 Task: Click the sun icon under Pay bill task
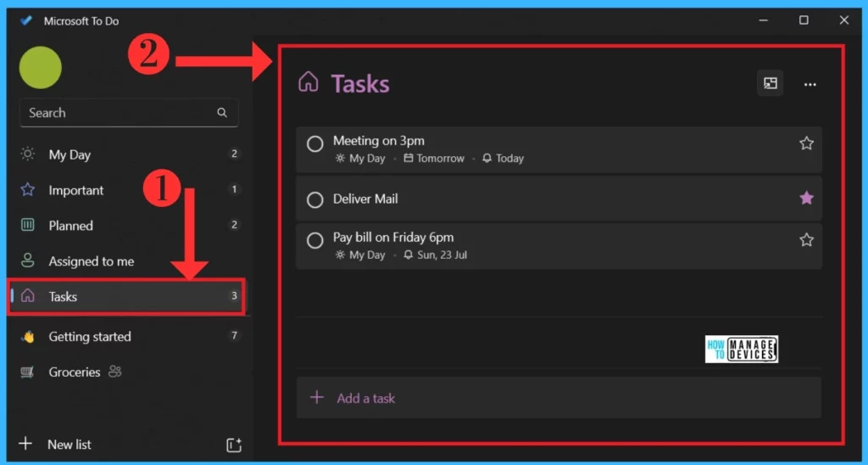pyautogui.click(x=340, y=255)
